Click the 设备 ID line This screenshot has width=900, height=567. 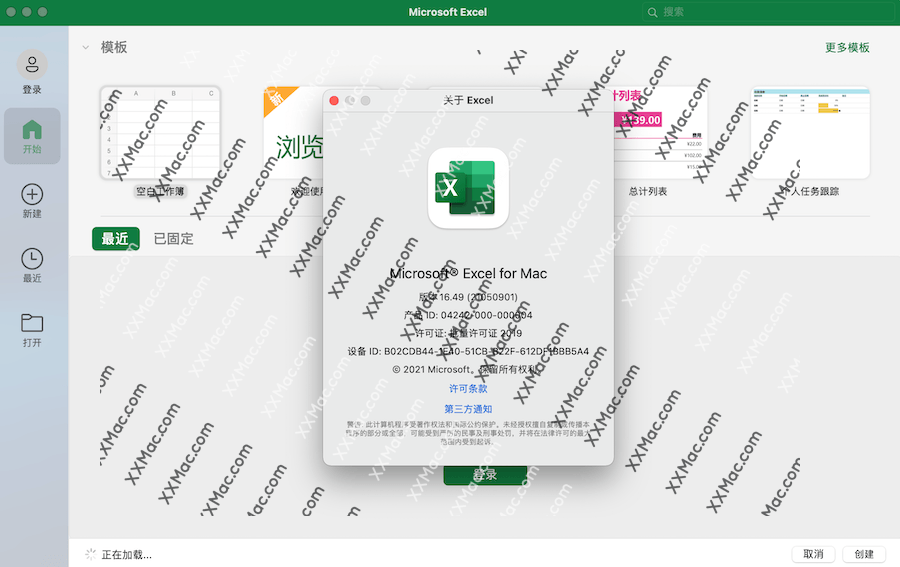[x=468, y=351]
